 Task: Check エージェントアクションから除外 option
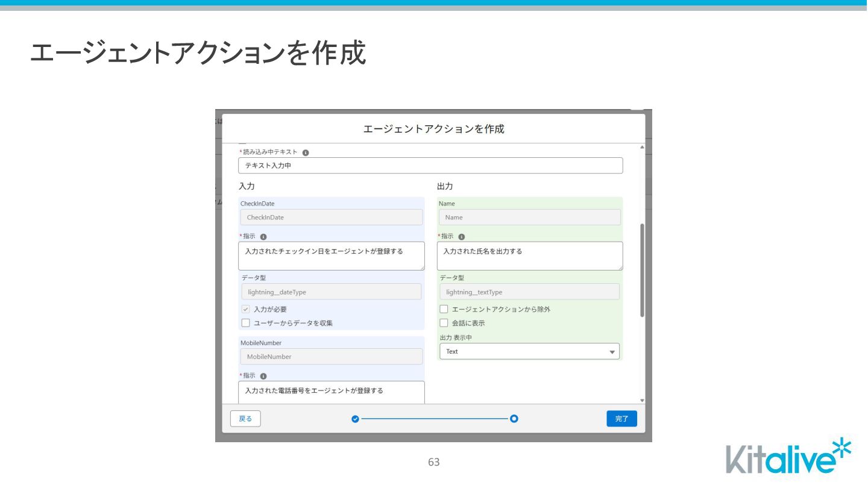[444, 309]
